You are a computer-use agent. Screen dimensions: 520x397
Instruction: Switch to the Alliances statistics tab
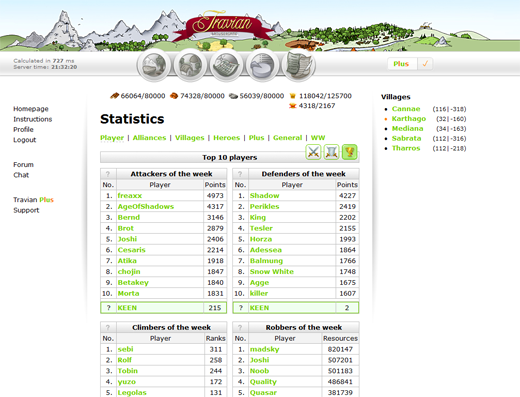[149, 138]
